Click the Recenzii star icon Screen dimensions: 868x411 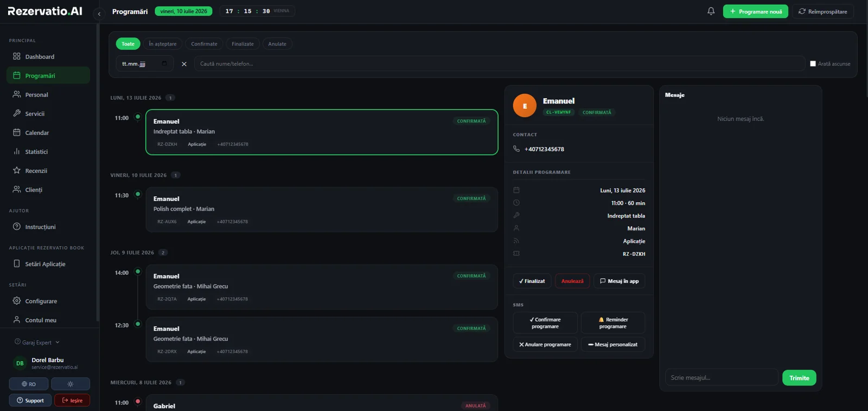(17, 170)
